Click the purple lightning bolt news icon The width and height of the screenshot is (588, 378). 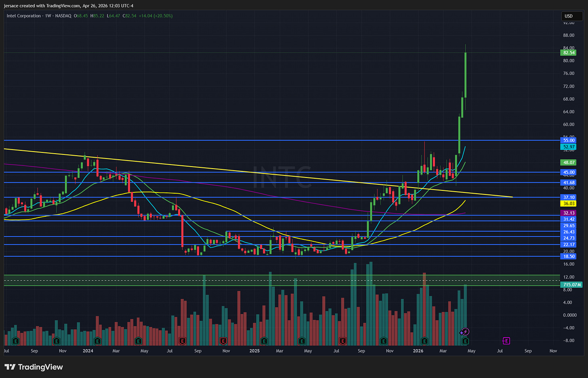click(465, 332)
